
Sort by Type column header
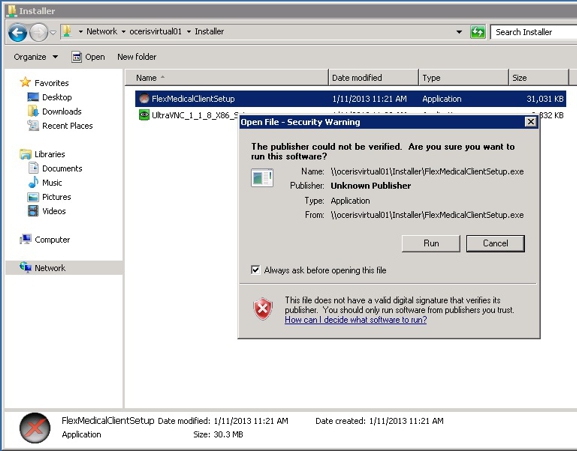463,78
